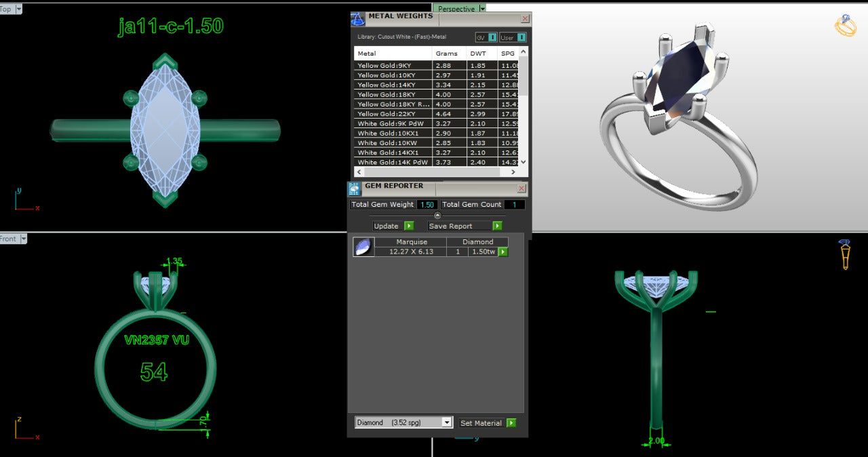
Task: Select the Front viewport label
Action: click(9, 239)
